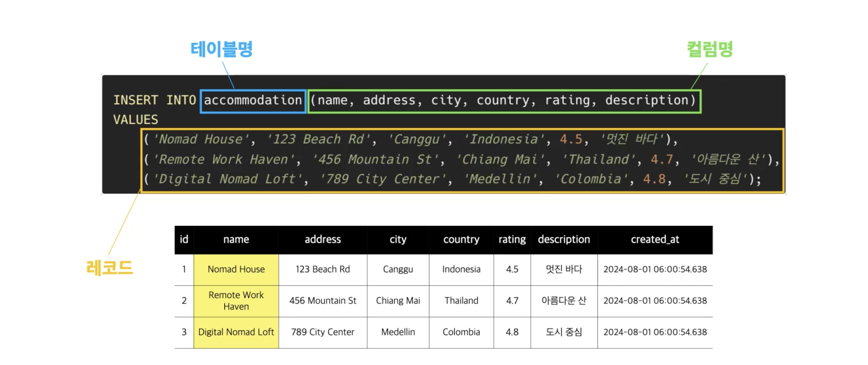Select the 'Indonesia' table cell
Screen dimensions: 868x365
tap(461, 269)
